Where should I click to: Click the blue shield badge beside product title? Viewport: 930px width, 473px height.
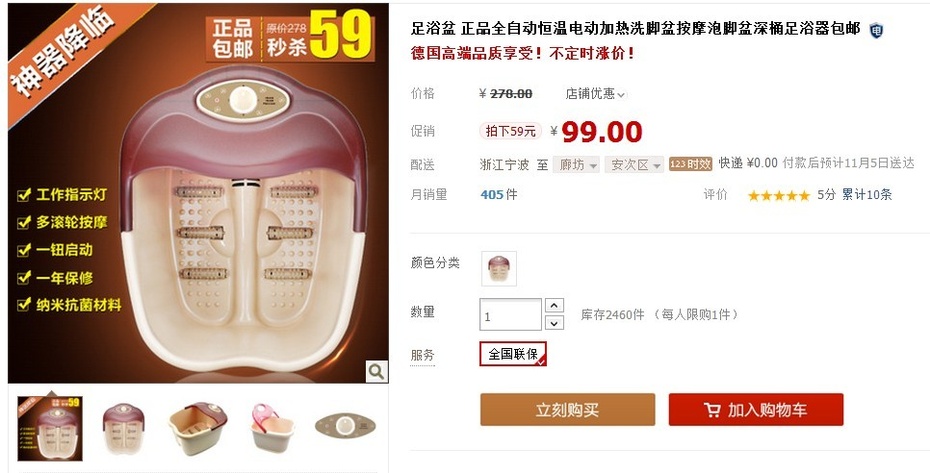coord(876,30)
